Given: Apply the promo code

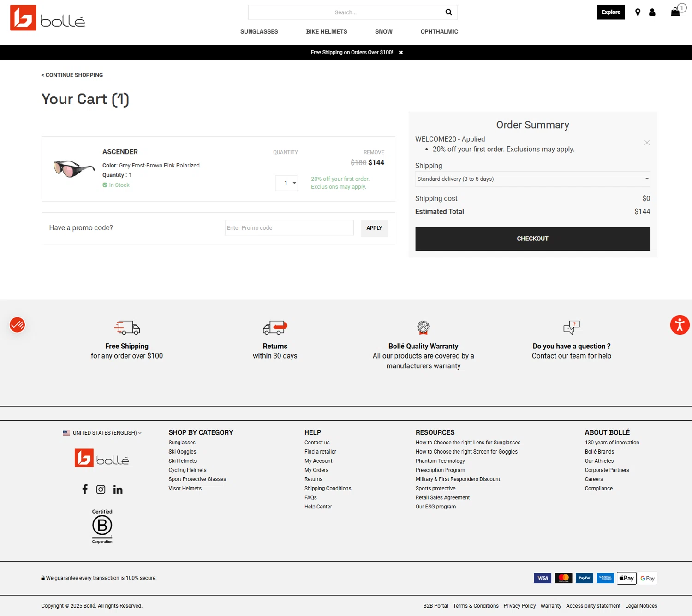Looking at the screenshot, I should pos(374,228).
